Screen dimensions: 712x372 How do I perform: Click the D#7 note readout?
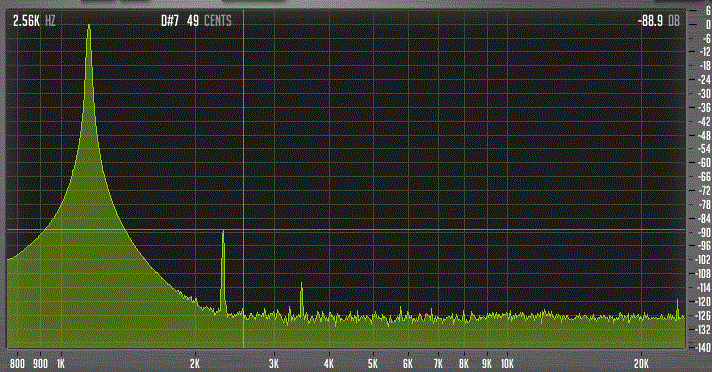170,21
